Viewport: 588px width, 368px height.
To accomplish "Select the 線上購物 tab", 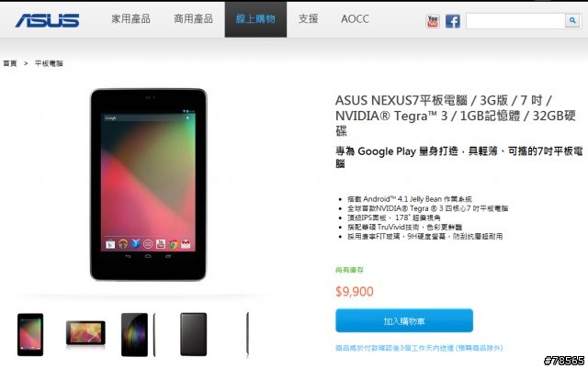I will (255, 19).
